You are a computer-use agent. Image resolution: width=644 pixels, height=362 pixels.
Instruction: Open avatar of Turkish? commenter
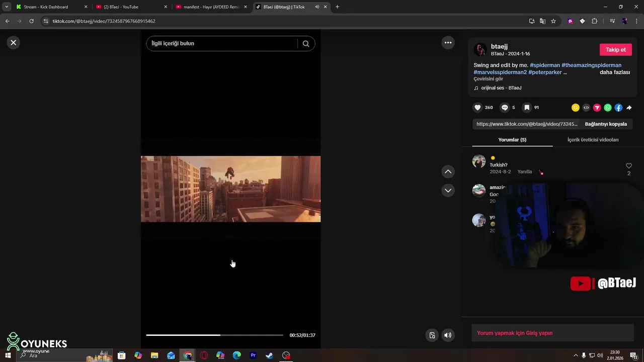pyautogui.click(x=479, y=161)
